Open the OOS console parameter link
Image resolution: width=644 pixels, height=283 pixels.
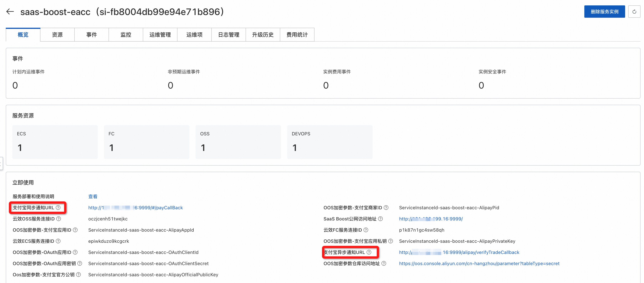tap(479, 263)
